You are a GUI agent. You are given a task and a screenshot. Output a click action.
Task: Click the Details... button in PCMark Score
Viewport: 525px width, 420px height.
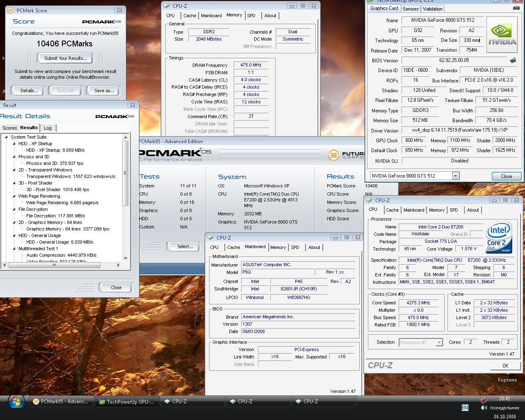coord(29,91)
